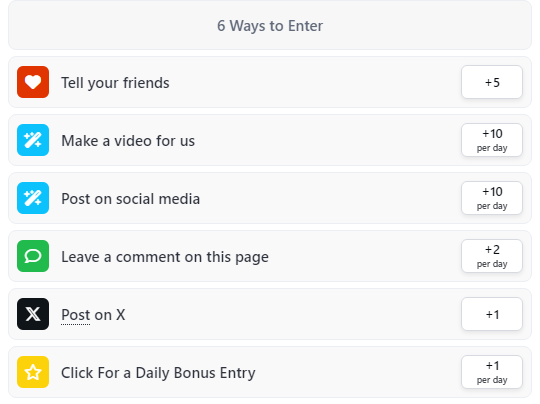Click the +5 points button
The image size is (540, 404).
[x=492, y=82]
